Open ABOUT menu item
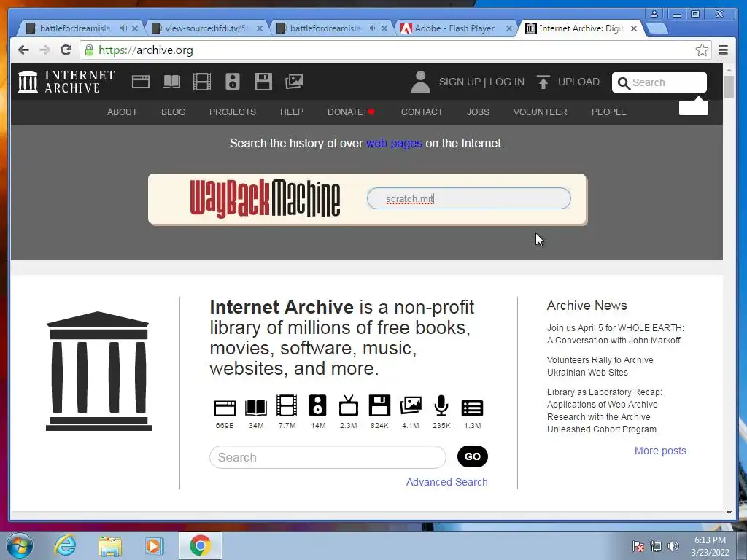This screenshot has width=747, height=560. (122, 112)
